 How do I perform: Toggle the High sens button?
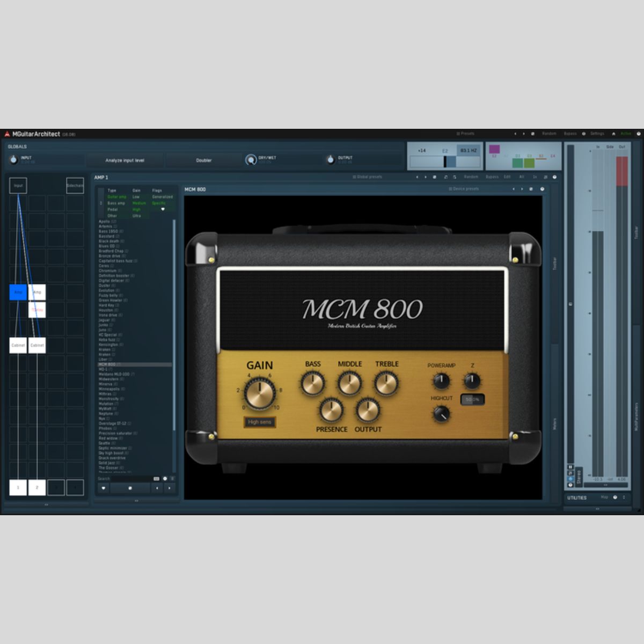pyautogui.click(x=260, y=422)
